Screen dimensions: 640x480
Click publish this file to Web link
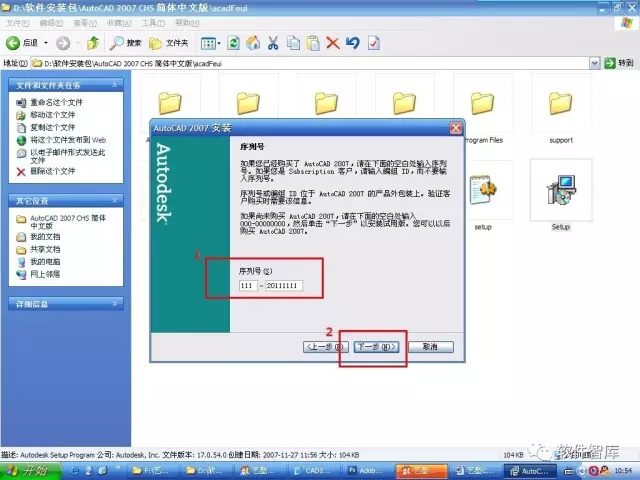click(68, 140)
